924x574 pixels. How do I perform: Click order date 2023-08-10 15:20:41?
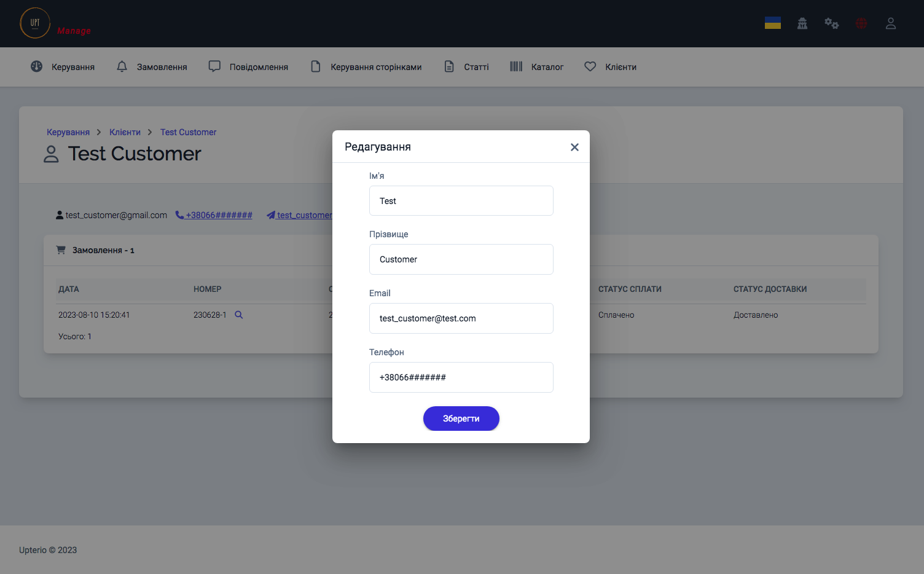pos(94,315)
